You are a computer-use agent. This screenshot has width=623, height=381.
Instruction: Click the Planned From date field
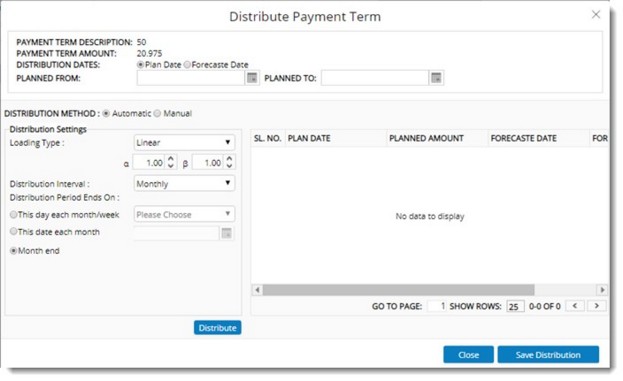[x=191, y=78]
